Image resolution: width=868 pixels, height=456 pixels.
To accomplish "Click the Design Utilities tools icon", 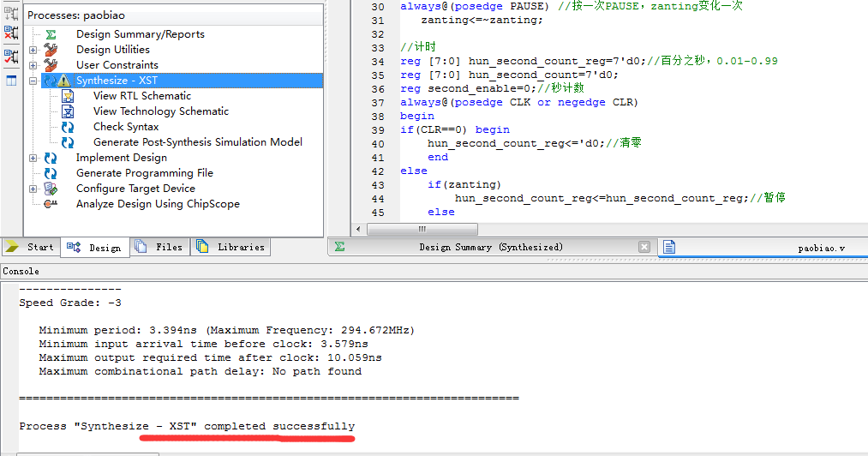I will (x=51, y=50).
